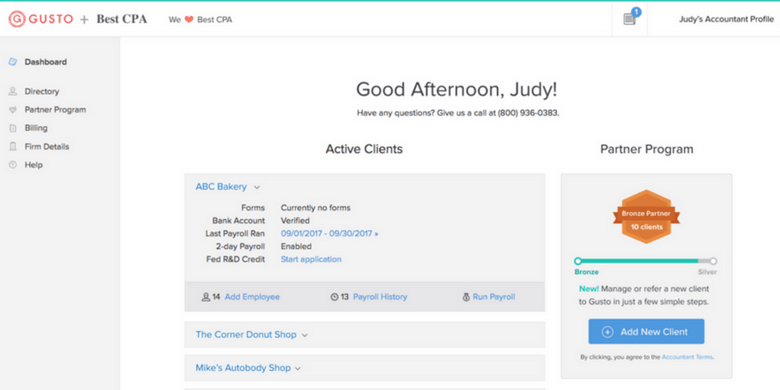Viewport: 780px width, 390px height.
Task: Click the 'Enabled' 2-day payroll status
Action: (296, 246)
